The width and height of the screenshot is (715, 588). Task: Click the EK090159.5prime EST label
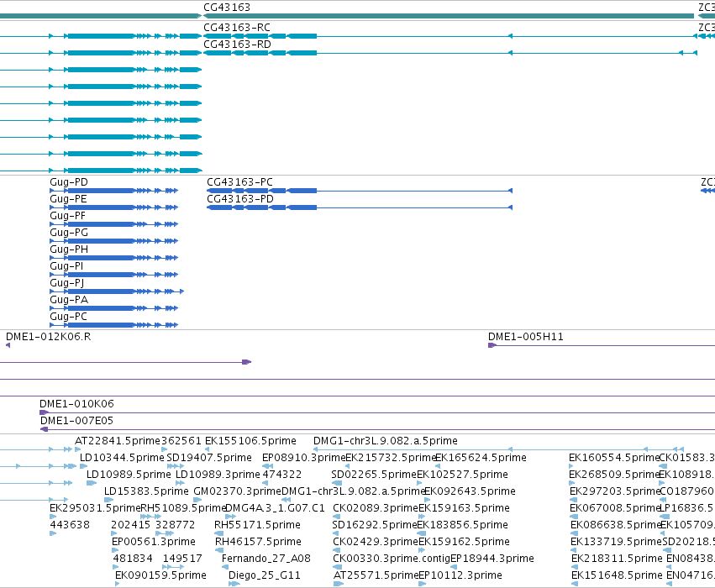click(160, 575)
